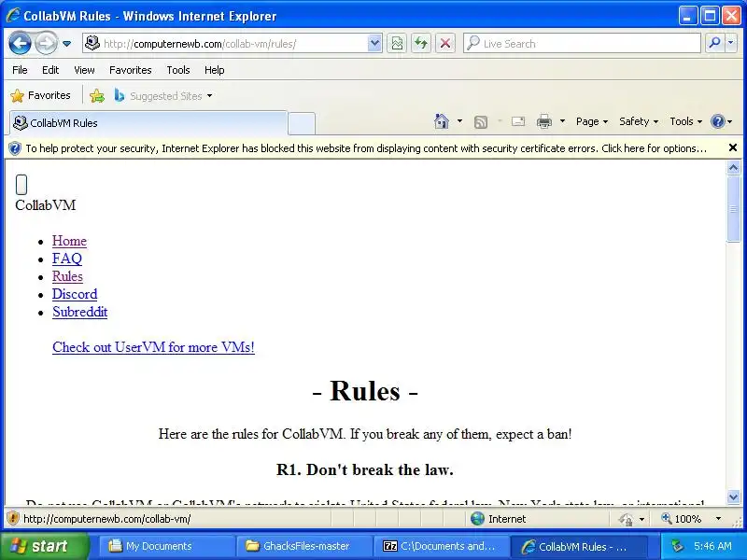Click the RSS Feeds icon
Viewport: 747px width, 560px height.
pyautogui.click(x=481, y=122)
